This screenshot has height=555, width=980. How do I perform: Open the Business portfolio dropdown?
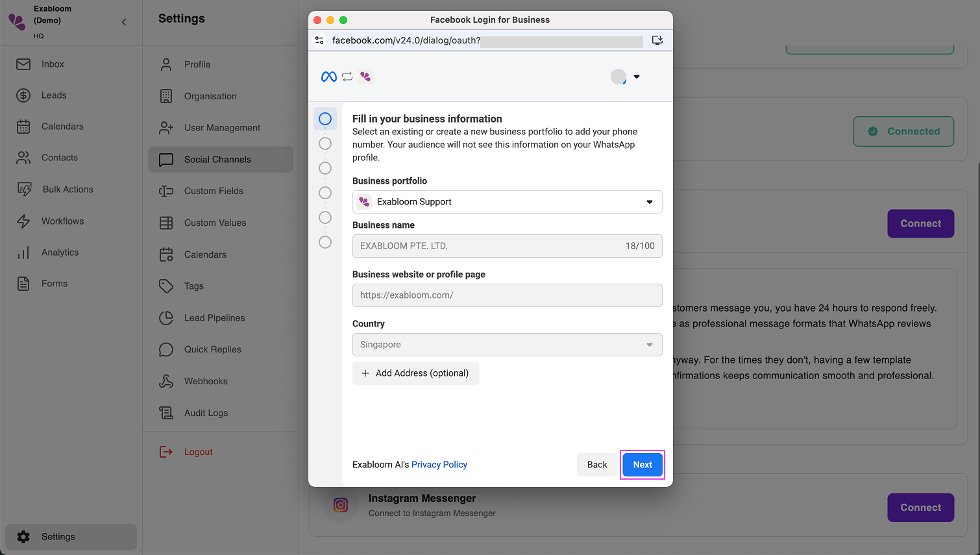tap(649, 202)
